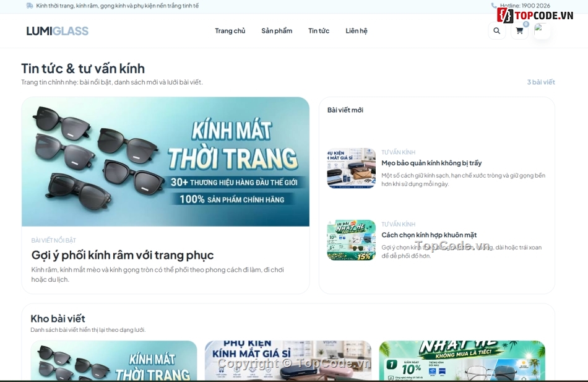Click TƯ VẤN KÍNH label above Mẹo bảo quản
The width and height of the screenshot is (588, 382).
point(398,152)
